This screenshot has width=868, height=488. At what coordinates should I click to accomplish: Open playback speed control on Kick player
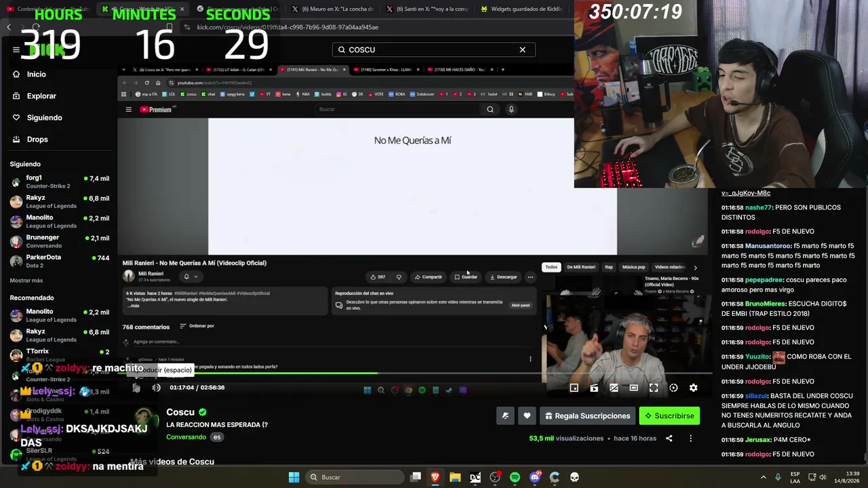click(673, 388)
